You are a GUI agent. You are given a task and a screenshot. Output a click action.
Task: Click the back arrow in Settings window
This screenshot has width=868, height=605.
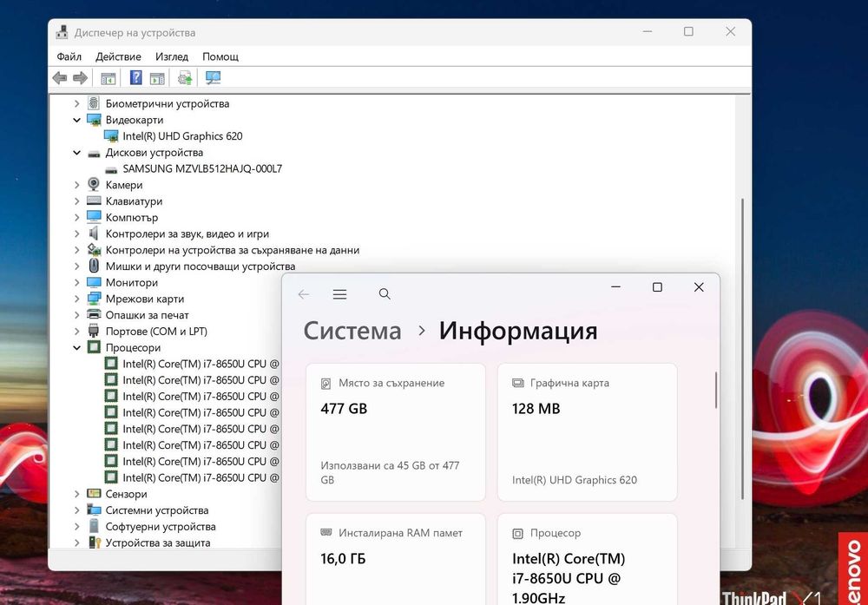(303, 294)
